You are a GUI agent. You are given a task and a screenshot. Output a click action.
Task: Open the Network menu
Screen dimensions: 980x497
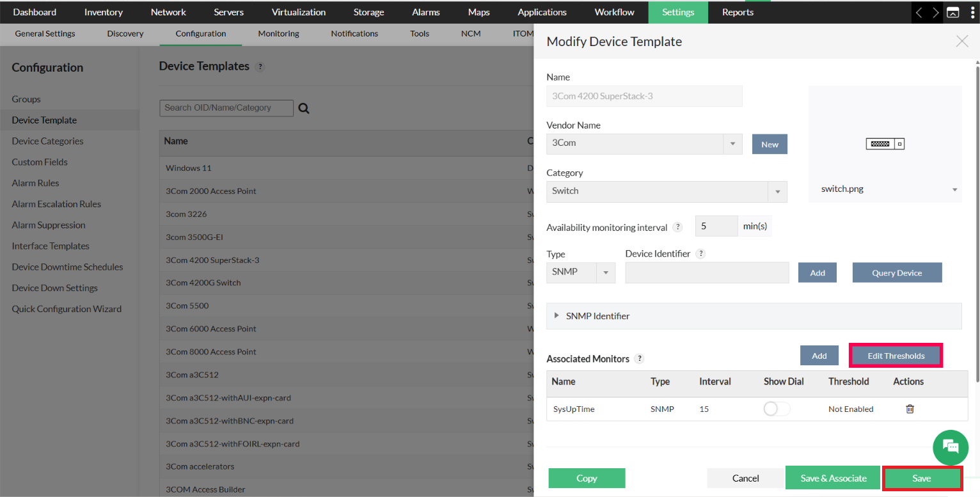click(x=168, y=12)
